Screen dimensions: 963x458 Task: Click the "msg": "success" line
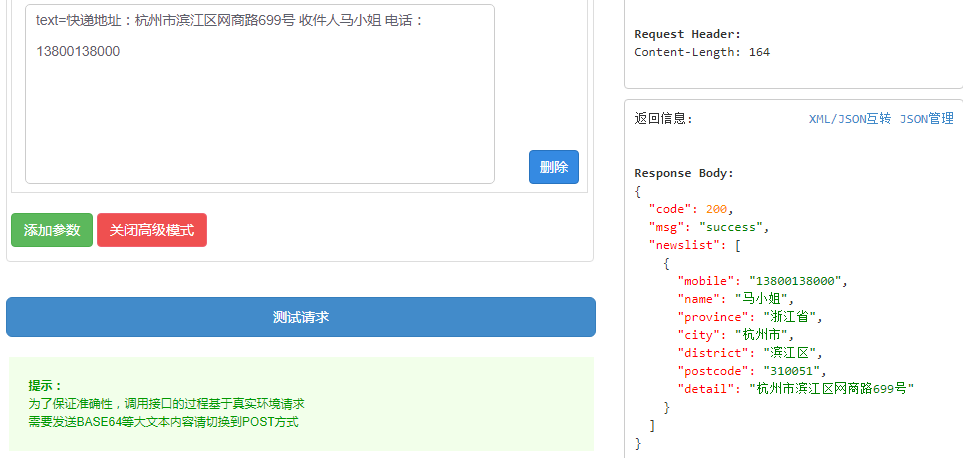(x=709, y=227)
